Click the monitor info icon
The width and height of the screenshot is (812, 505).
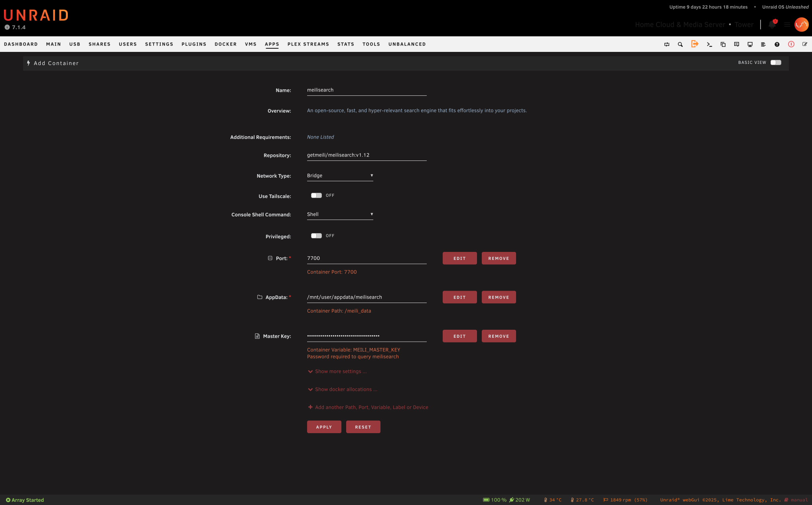pos(750,44)
